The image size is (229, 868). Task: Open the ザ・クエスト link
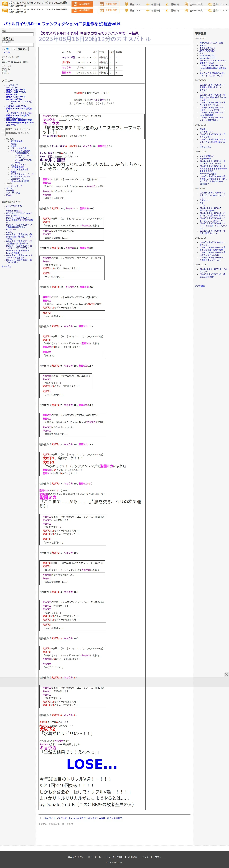click(16, 186)
